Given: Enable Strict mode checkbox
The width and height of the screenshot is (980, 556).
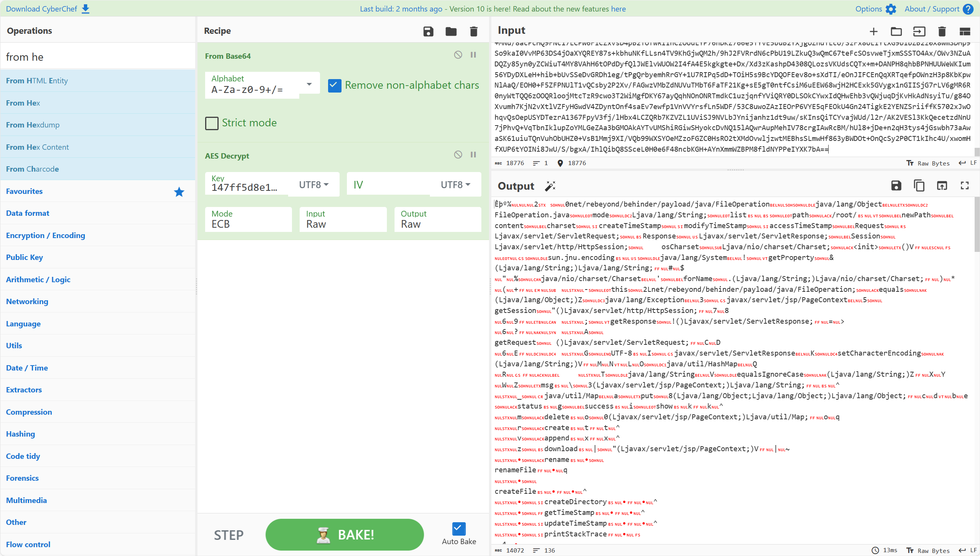Looking at the screenshot, I should [212, 123].
